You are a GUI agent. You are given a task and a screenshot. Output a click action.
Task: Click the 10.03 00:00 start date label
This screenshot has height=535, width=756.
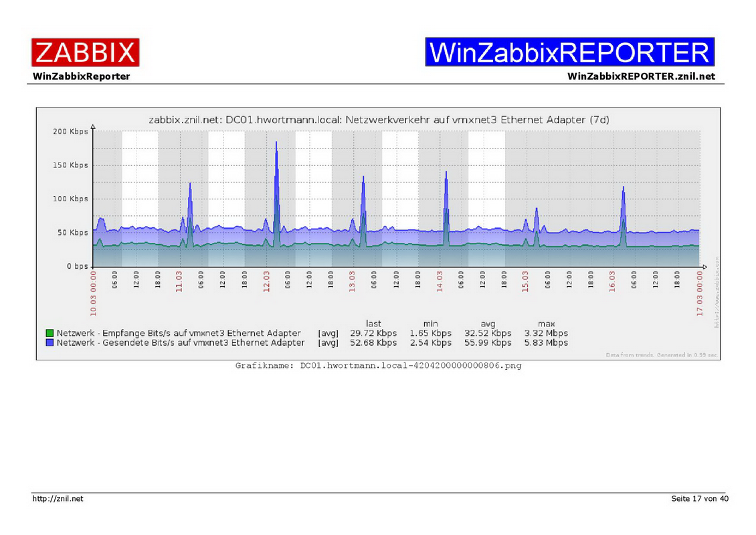tap(94, 293)
